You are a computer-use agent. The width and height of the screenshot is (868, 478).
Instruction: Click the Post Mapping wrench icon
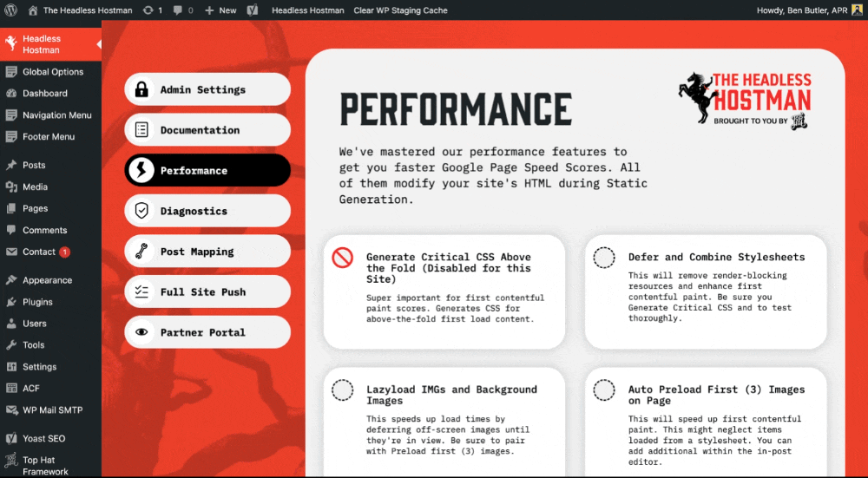141,252
